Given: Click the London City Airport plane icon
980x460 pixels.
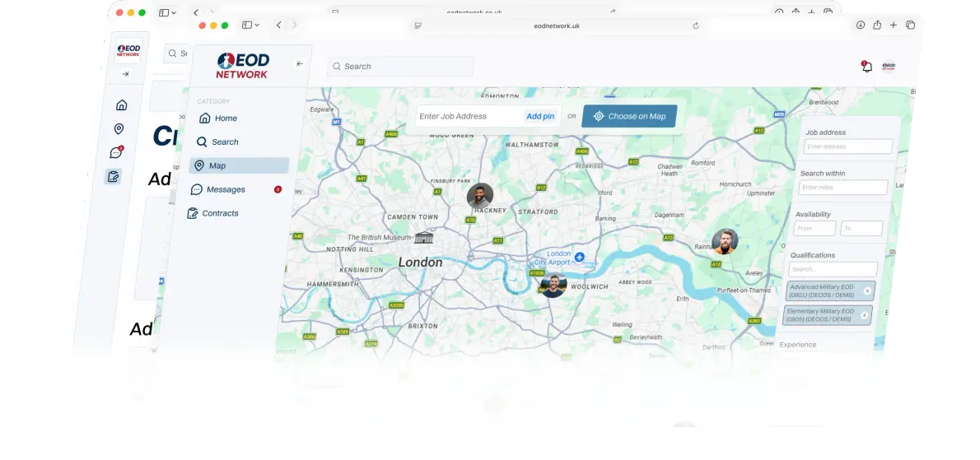Looking at the screenshot, I should 580,257.
